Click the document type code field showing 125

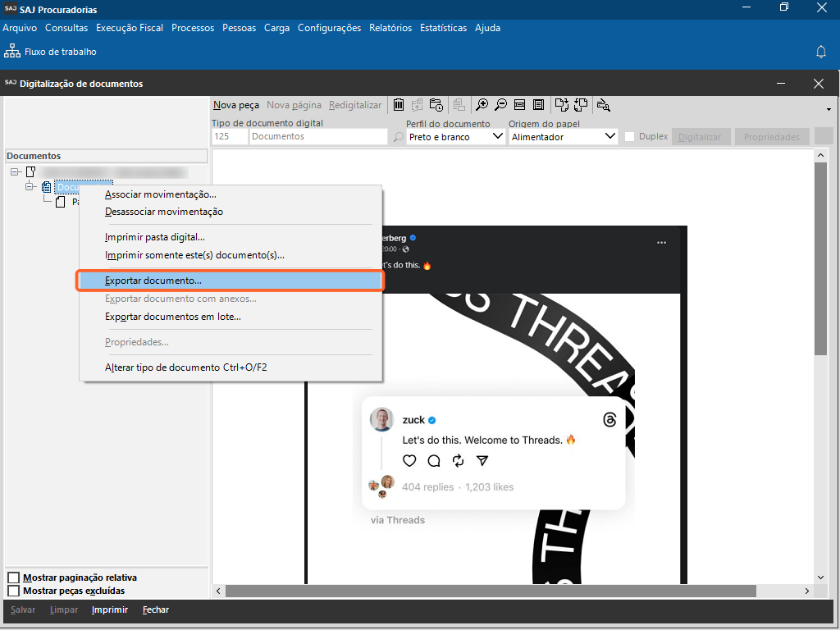click(230, 137)
